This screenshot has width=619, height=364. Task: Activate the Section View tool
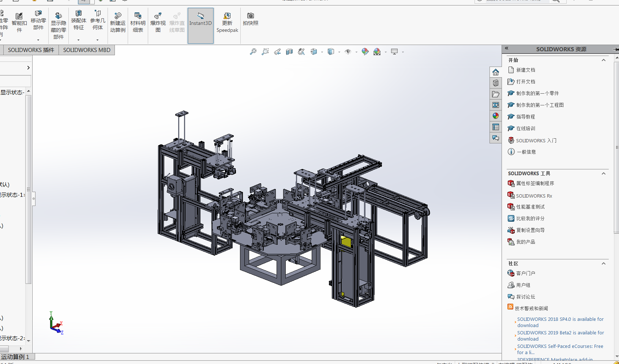point(289,52)
